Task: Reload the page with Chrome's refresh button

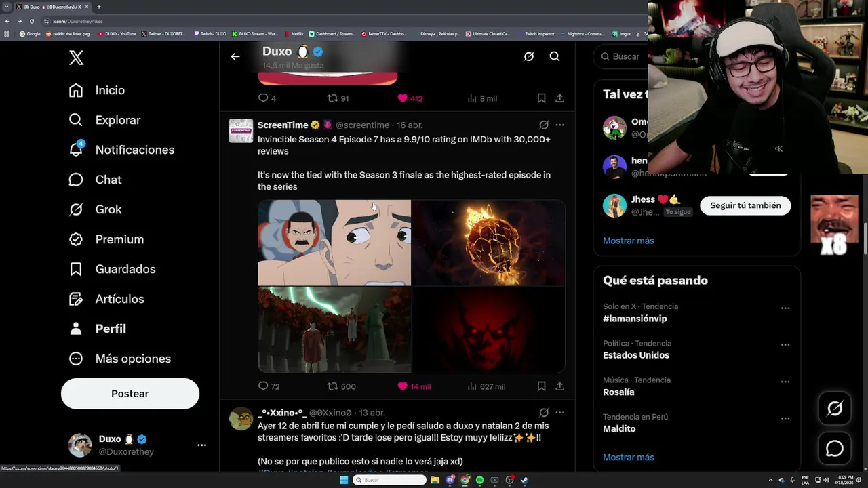Action: [x=31, y=21]
